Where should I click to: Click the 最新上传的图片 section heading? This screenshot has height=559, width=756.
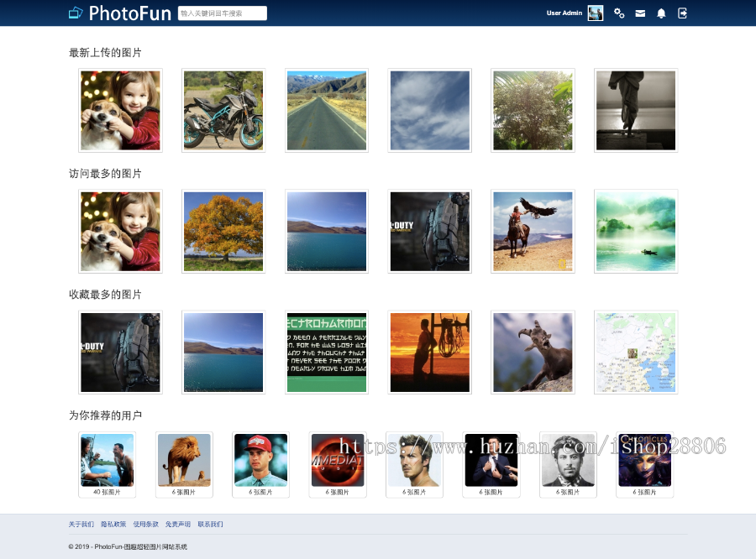coord(105,53)
